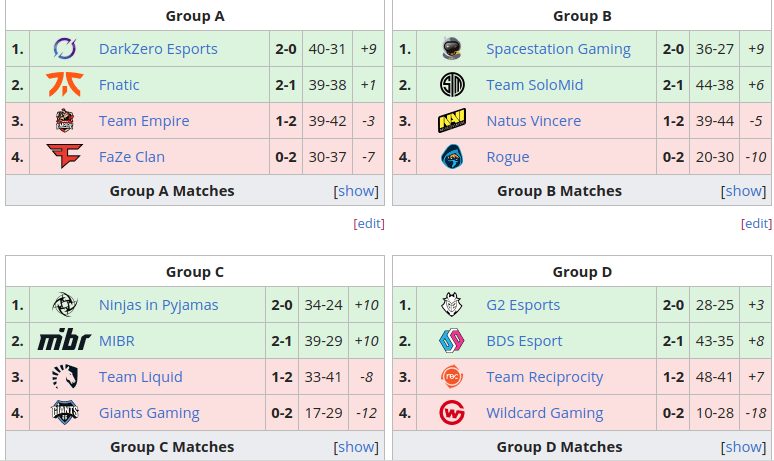Click the Spacestation Gaming astronaut logo

[451, 49]
